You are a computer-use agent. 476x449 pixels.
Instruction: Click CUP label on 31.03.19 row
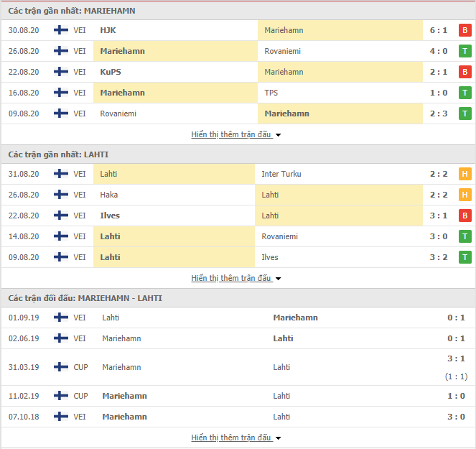80,367
